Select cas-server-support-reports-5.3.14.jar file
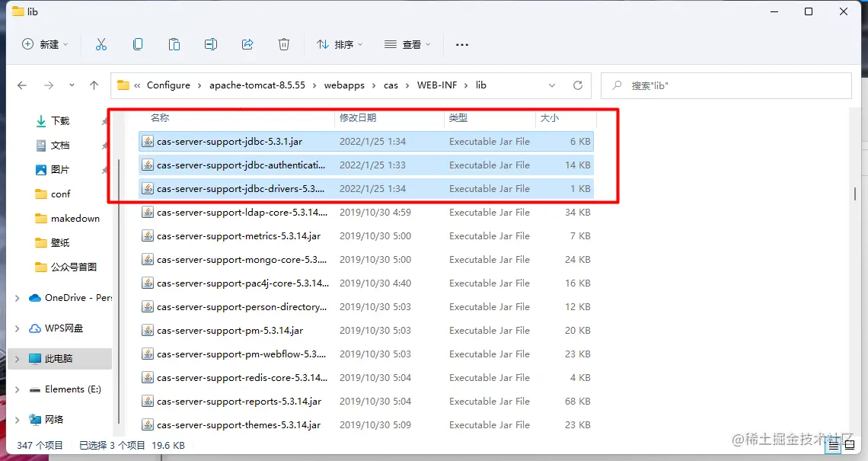 point(366,402)
